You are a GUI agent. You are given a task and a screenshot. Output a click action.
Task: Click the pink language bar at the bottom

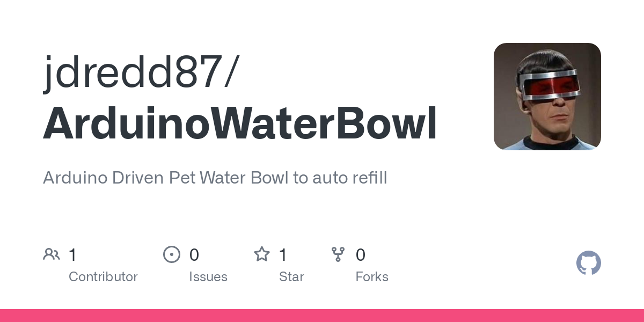pyautogui.click(x=322, y=316)
